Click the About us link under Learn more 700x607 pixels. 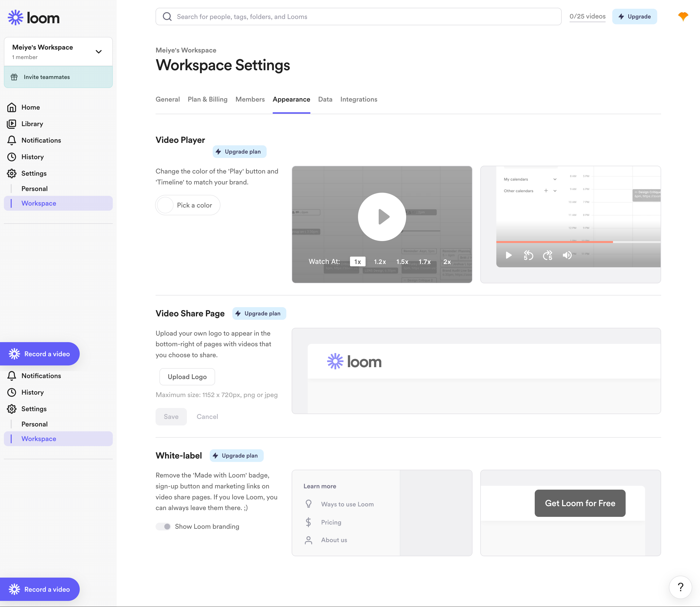pos(334,540)
